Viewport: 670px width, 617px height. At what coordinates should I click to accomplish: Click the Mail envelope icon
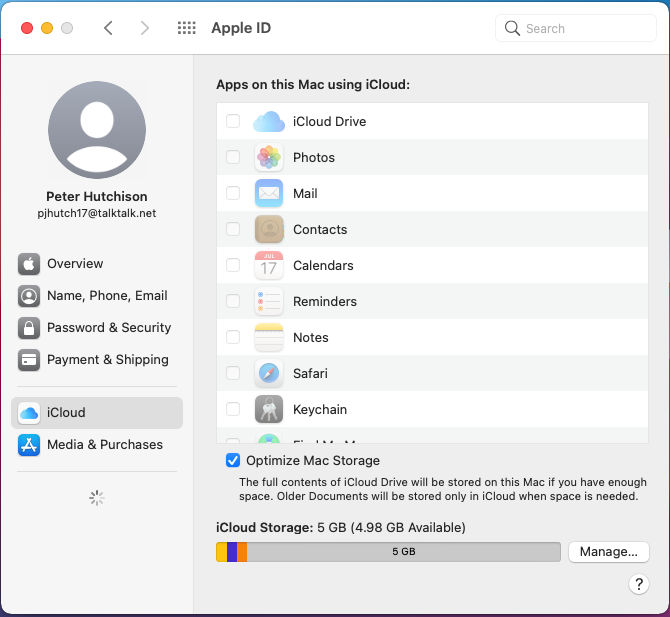click(x=269, y=194)
